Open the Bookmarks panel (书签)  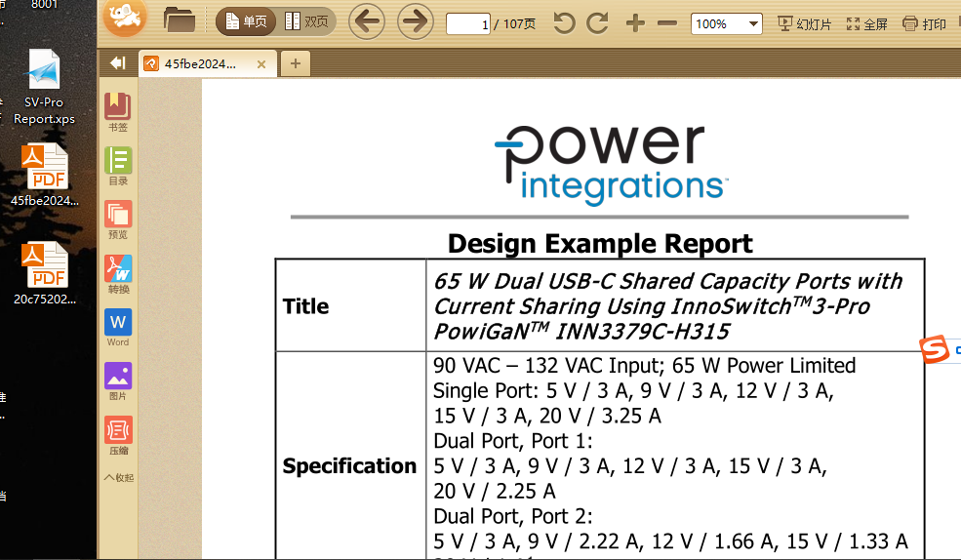point(118,112)
